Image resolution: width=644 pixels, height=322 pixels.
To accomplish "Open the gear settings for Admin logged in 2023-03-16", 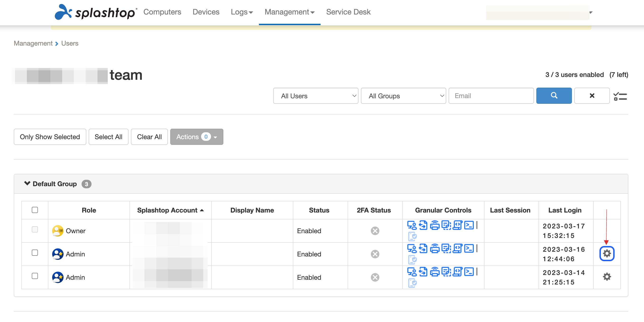I will (607, 254).
